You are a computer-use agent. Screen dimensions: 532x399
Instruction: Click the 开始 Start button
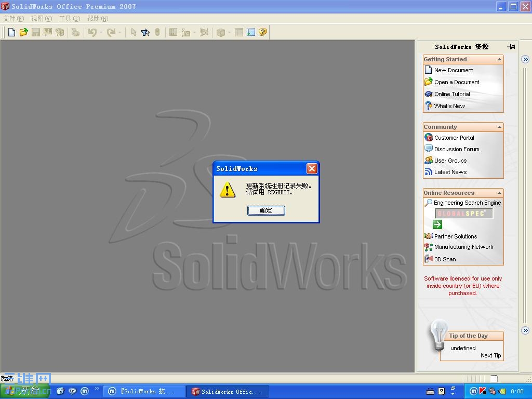coord(25,391)
